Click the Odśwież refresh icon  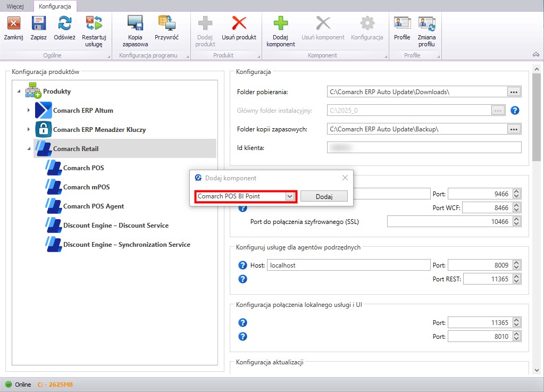(64, 23)
